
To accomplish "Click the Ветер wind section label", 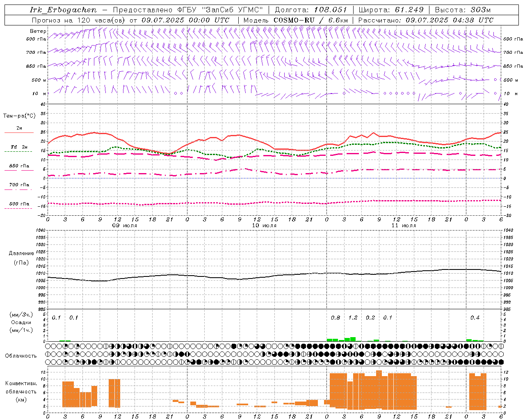I will pos(38,31).
